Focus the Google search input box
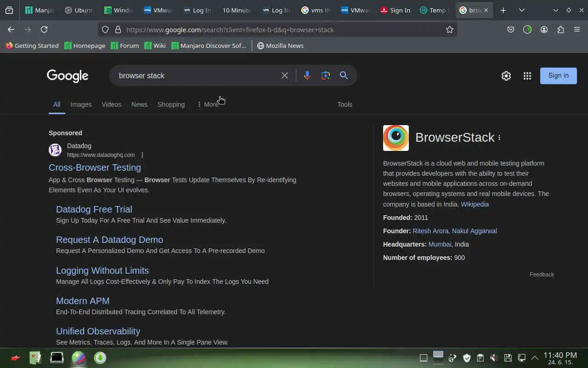Image resolution: width=588 pixels, height=368 pixels. (x=197, y=75)
